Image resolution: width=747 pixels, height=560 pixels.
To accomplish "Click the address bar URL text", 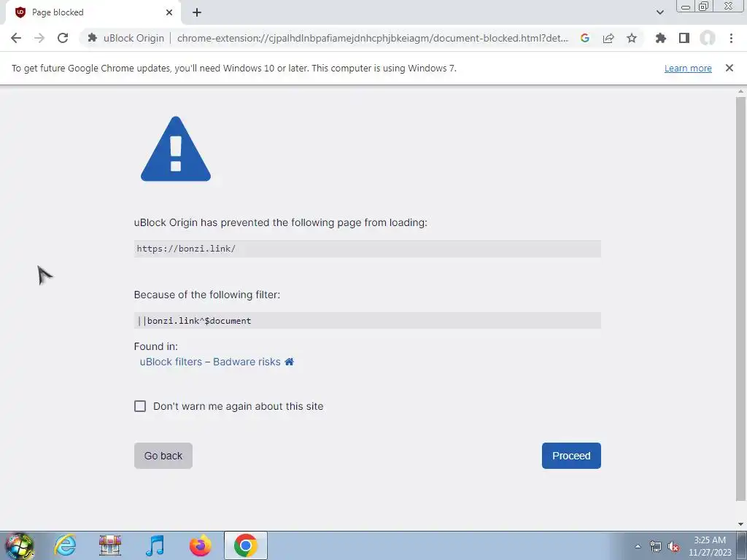I will [x=373, y=38].
